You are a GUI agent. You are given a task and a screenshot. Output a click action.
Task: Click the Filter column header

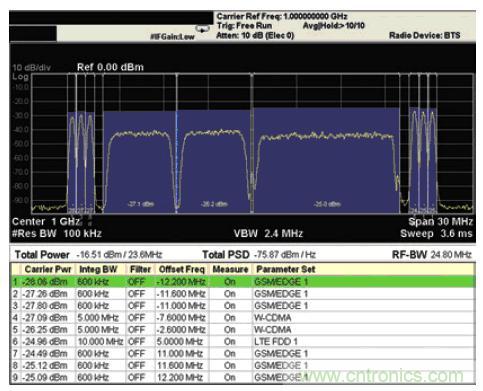point(140,269)
